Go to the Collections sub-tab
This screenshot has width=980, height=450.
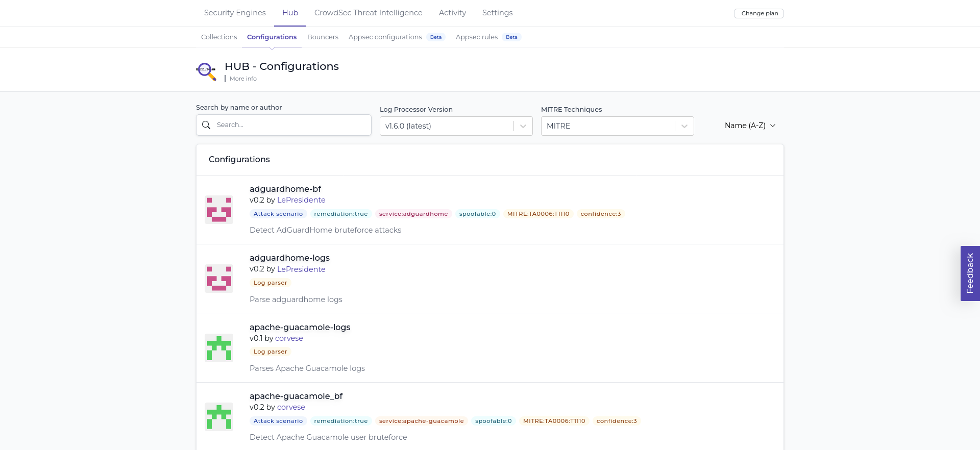[x=219, y=37]
